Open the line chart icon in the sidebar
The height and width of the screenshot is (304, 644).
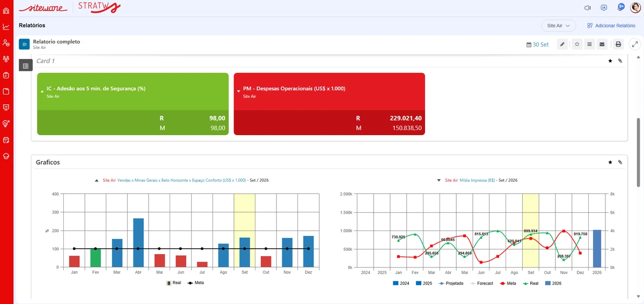[6, 27]
